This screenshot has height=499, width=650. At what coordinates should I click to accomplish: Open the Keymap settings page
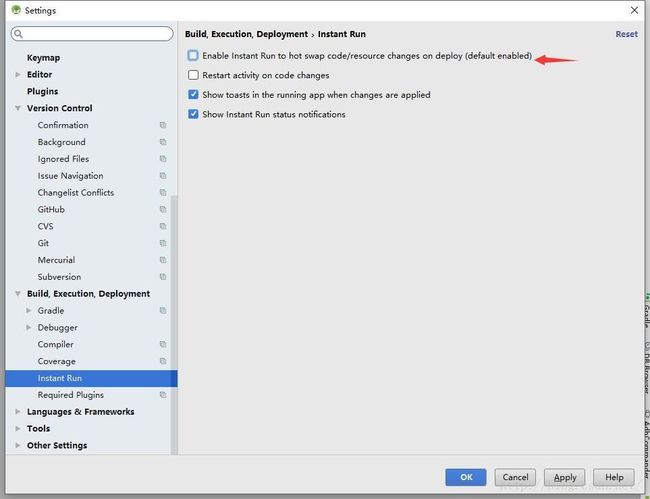pos(44,58)
